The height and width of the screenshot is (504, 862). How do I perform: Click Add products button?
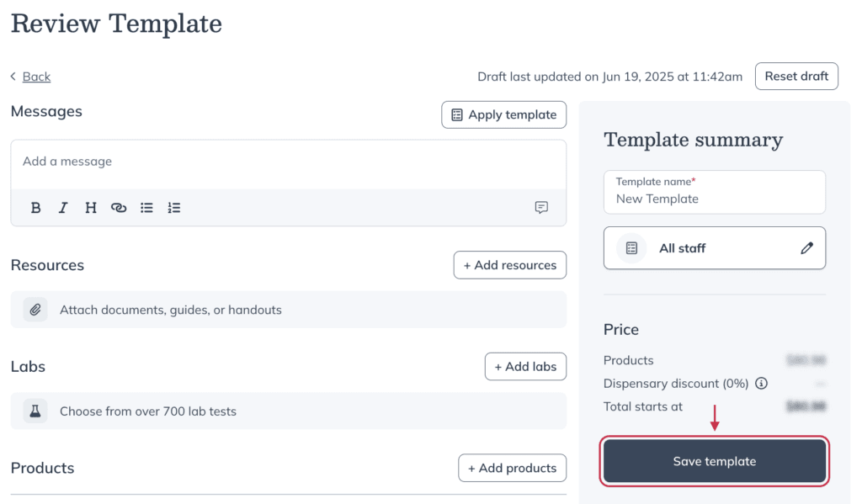(x=512, y=468)
